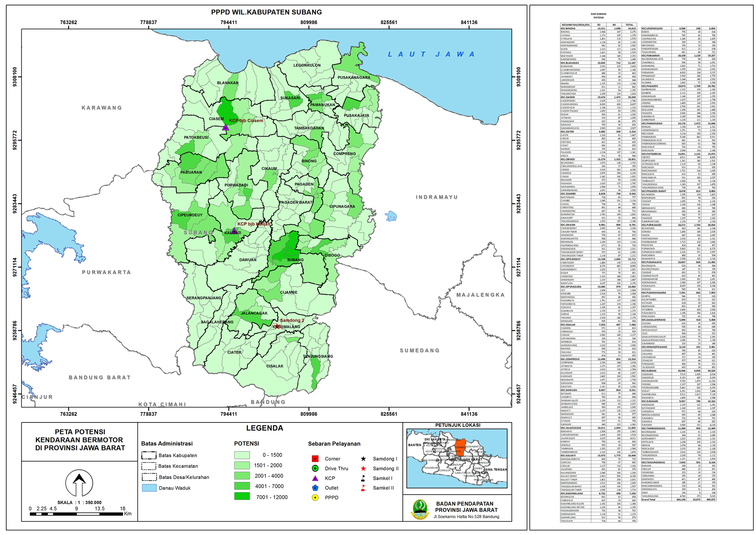
Task: Click the KCP bjb Kalijati map marker
Action: (x=234, y=230)
